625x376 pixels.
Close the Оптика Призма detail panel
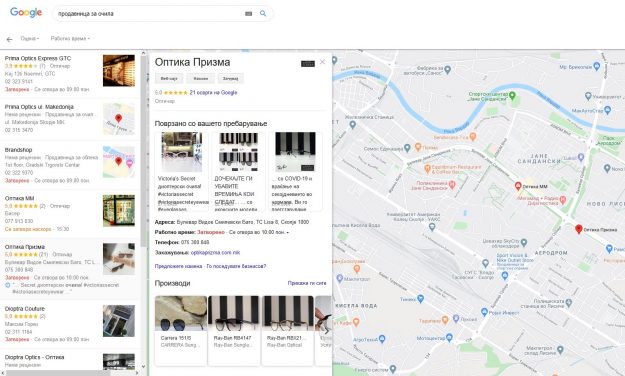(x=322, y=62)
